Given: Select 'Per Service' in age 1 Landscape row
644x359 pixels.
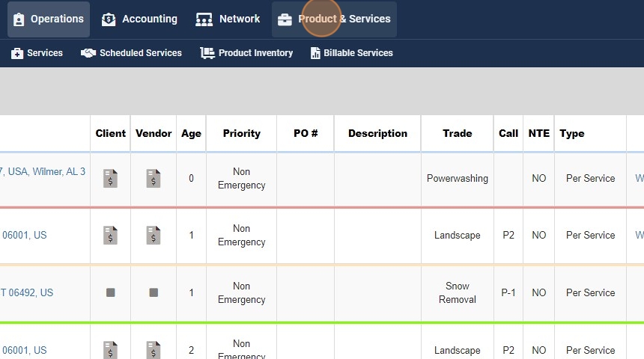Looking at the screenshot, I should click(590, 235).
